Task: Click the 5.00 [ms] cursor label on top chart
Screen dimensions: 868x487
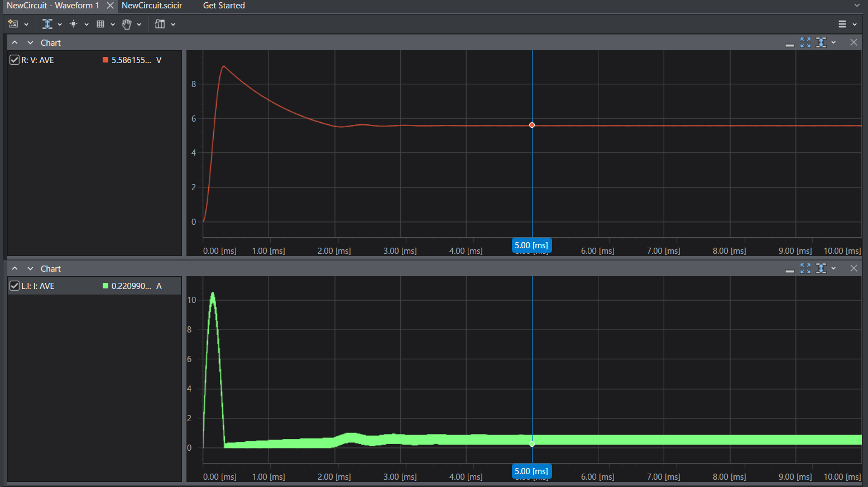Action: tap(531, 245)
